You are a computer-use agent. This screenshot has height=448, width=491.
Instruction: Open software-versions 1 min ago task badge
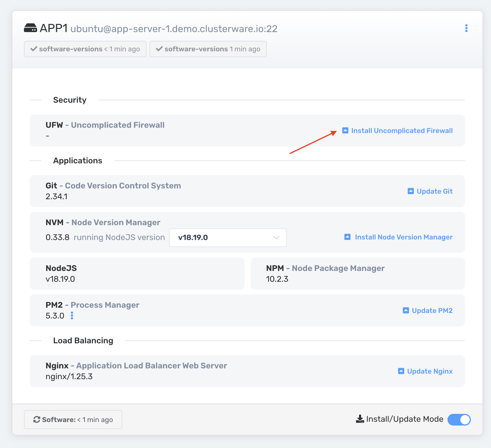(x=208, y=49)
